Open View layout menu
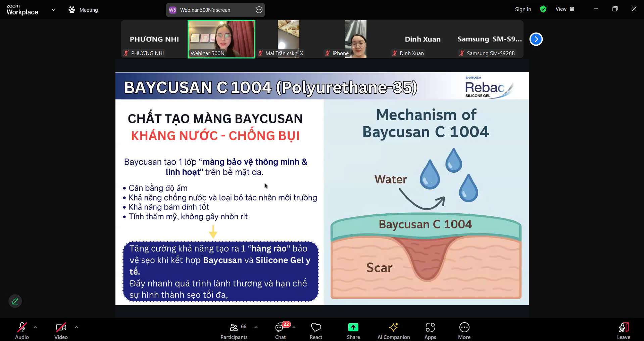The image size is (644, 341). pos(565,9)
